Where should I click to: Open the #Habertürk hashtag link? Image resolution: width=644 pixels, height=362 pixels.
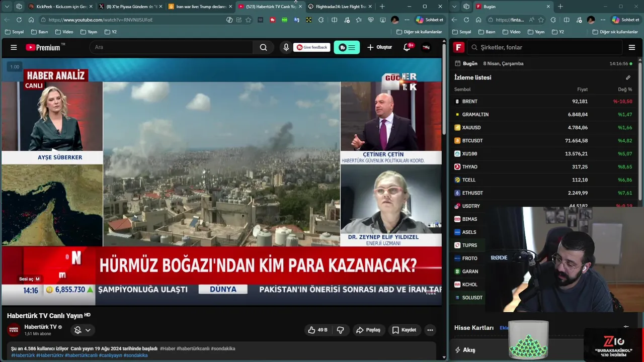(x=23, y=355)
